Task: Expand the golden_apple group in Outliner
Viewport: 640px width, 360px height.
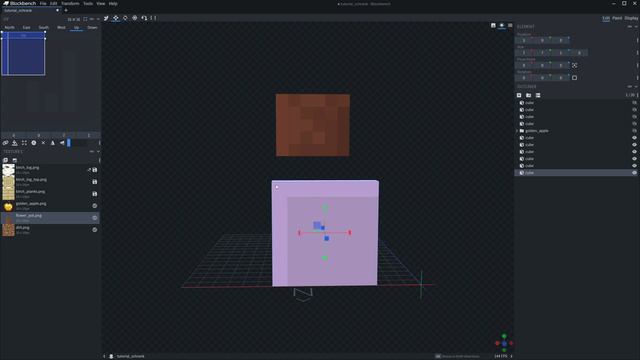Action: tap(517, 131)
